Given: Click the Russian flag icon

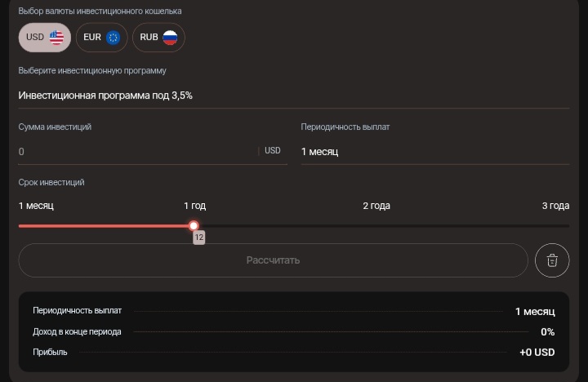Looking at the screenshot, I should click(170, 37).
